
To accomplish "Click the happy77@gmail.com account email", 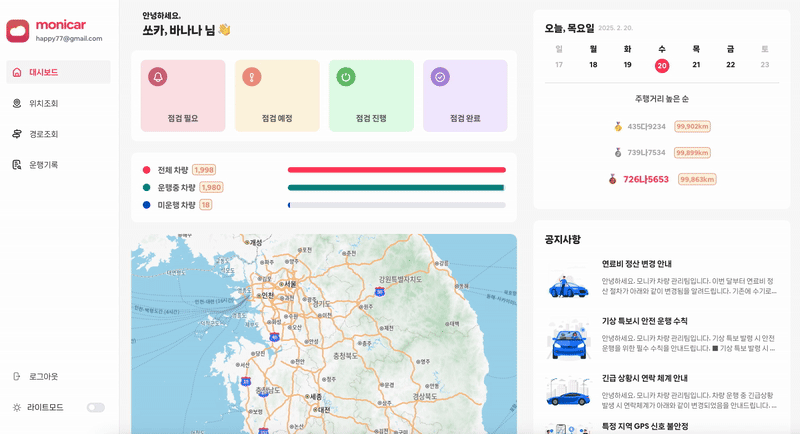I will pyautogui.click(x=69, y=38).
